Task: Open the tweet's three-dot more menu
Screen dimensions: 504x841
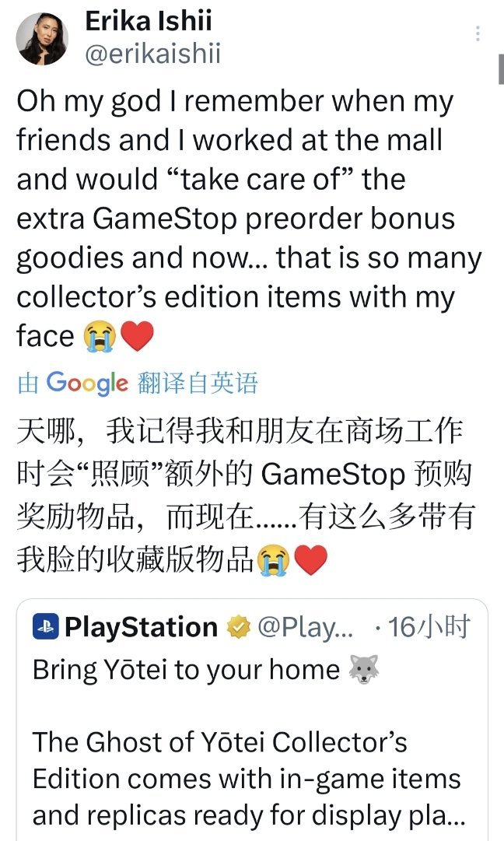Action: [478, 33]
